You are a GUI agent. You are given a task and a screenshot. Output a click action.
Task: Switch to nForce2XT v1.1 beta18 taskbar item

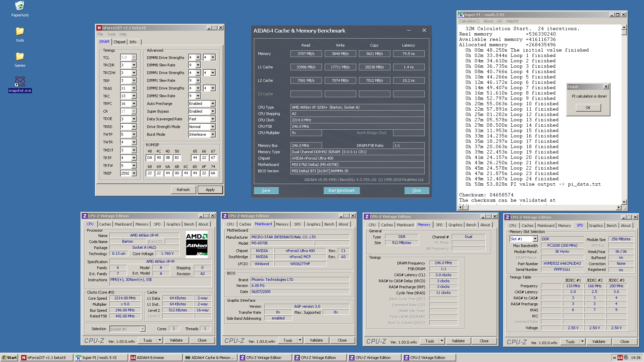tap(47, 358)
